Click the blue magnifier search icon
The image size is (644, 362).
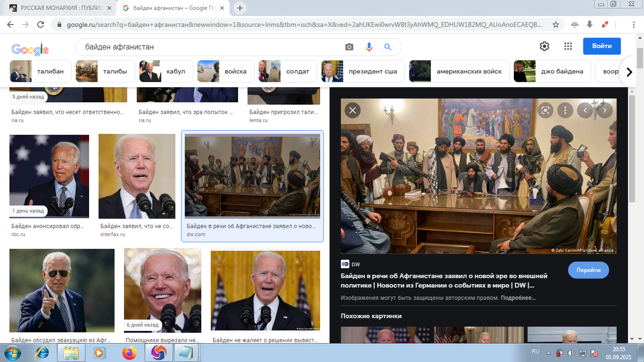tap(388, 47)
